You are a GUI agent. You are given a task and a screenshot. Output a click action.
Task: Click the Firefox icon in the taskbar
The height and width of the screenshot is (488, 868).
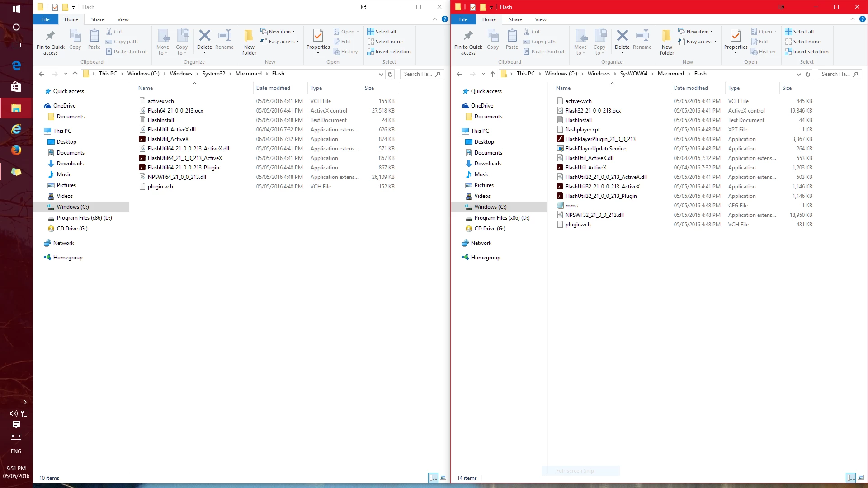tap(16, 150)
